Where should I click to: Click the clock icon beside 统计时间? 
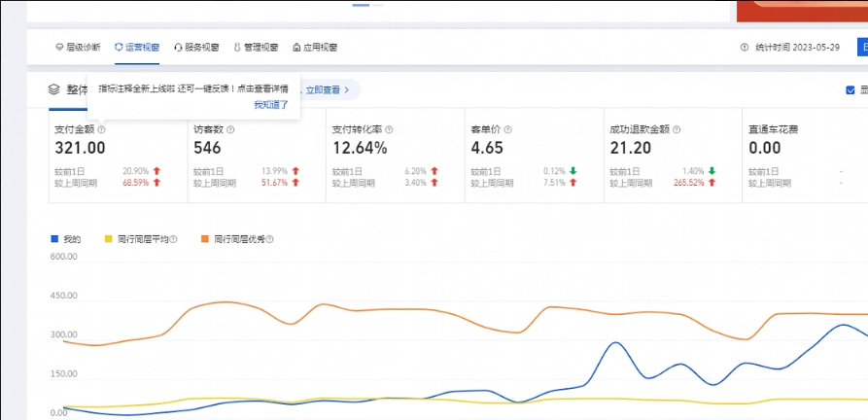pyautogui.click(x=745, y=47)
